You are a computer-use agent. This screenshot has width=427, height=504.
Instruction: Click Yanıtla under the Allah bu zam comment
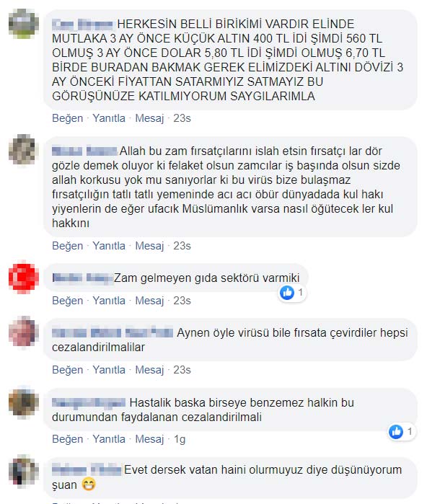coord(109,246)
